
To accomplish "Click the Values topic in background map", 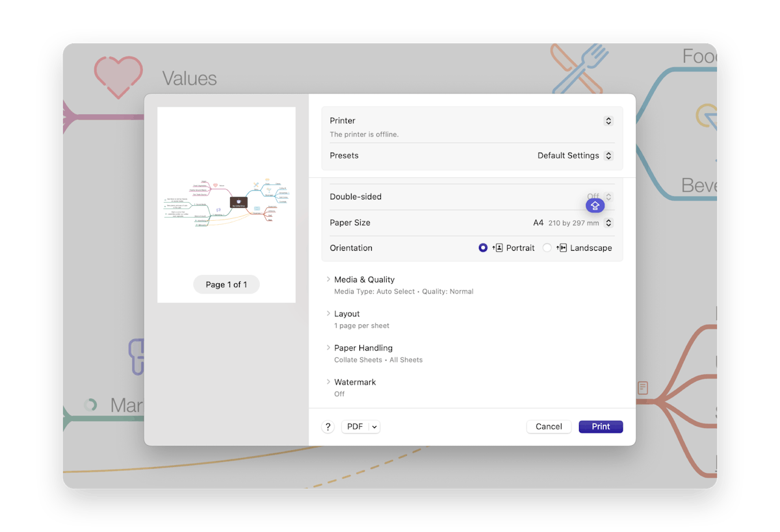I will [189, 79].
